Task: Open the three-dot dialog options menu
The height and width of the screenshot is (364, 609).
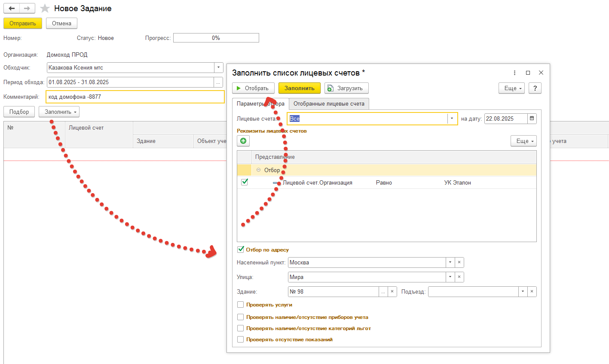Action: click(514, 73)
